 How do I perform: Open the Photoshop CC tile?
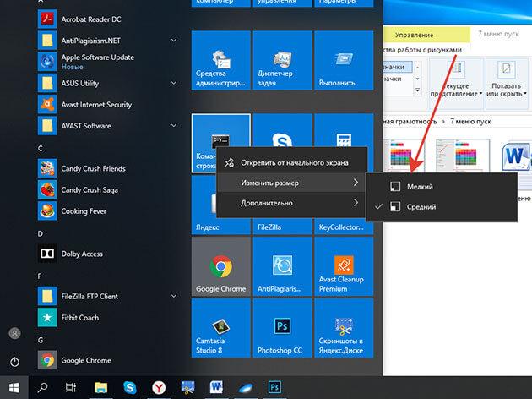point(282,328)
